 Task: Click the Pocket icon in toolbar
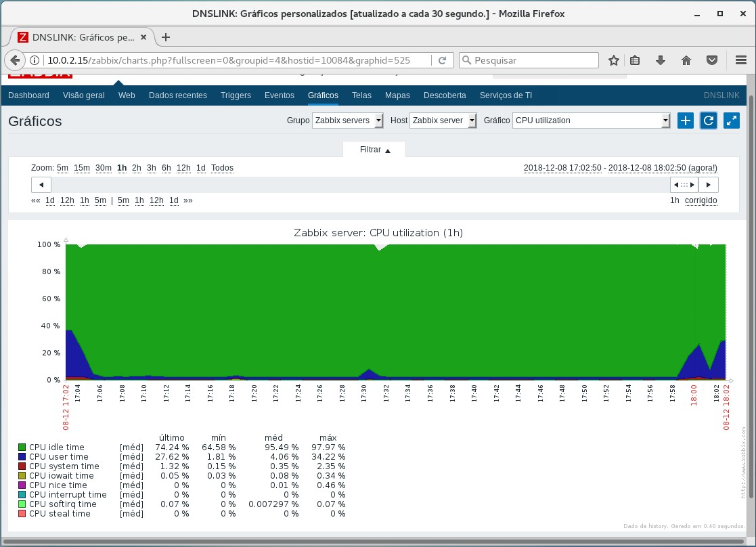[711, 60]
